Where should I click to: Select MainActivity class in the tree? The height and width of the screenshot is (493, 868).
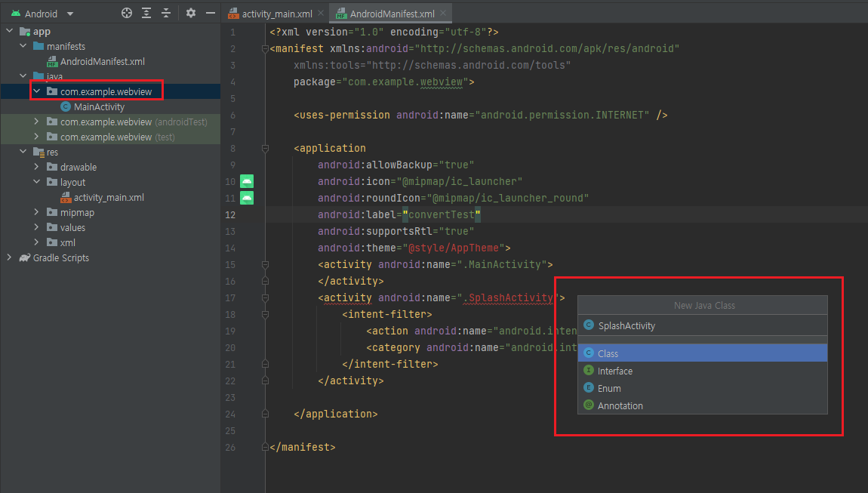click(x=99, y=107)
